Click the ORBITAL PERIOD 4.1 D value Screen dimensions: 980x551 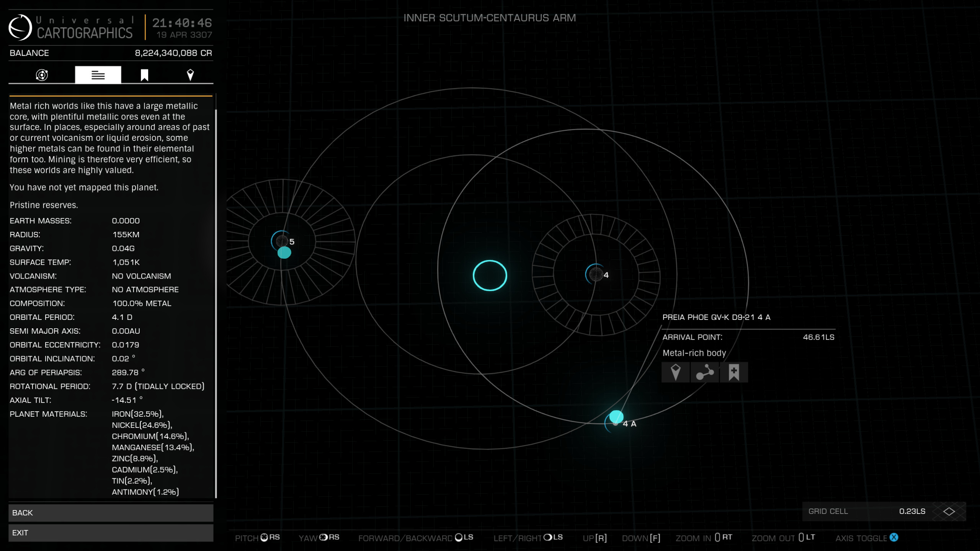122,317
